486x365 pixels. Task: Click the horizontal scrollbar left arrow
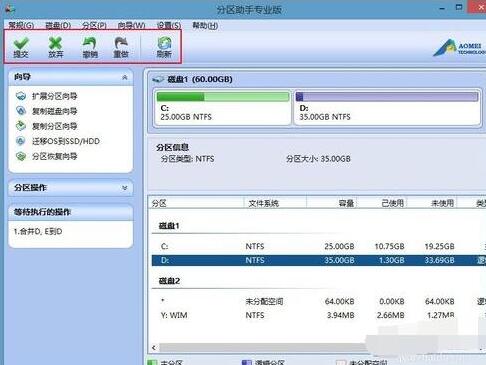[x=154, y=348]
